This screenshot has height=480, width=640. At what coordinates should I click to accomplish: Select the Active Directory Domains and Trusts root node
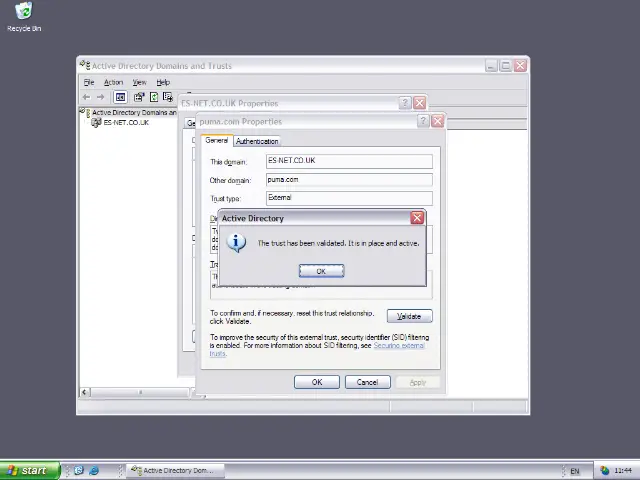pos(134,112)
